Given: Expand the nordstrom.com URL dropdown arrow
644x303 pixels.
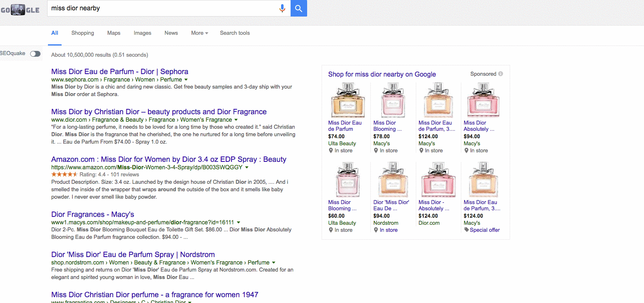Looking at the screenshot, I should 274,262.
